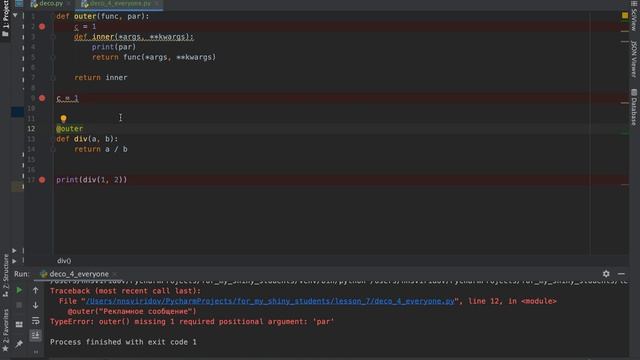640x360 pixels.
Task: Click the print(par) code line
Action: tap(114, 47)
